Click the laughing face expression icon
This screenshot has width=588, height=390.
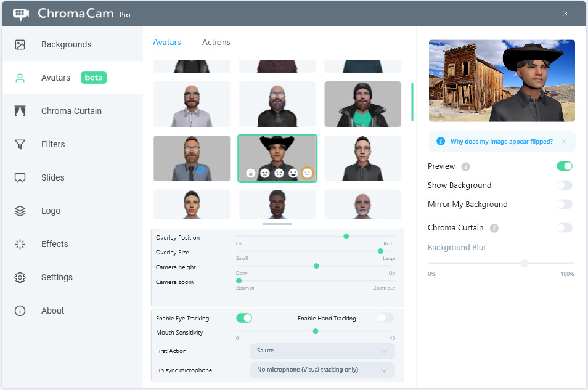pos(293,173)
